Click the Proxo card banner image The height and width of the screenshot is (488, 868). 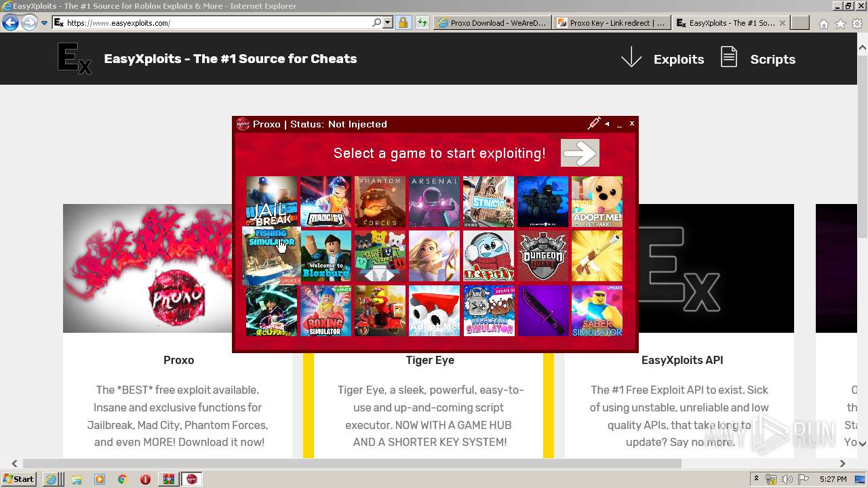point(147,268)
